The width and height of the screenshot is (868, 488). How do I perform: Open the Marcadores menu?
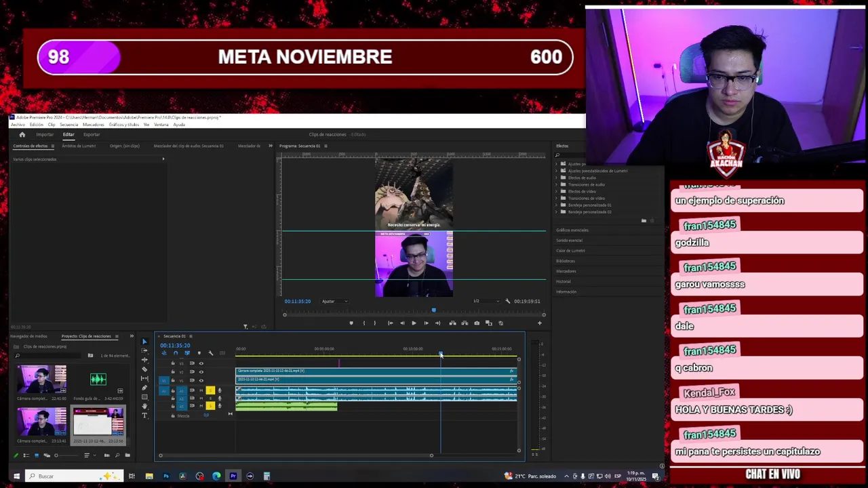point(93,125)
